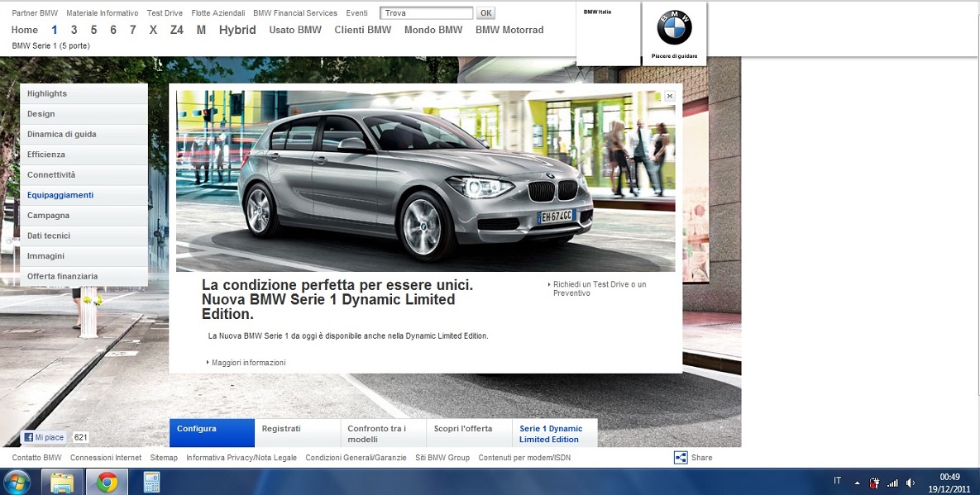Open Hybrid in main navigation
Image resolution: width=980 pixels, height=495 pixels.
[x=237, y=30]
